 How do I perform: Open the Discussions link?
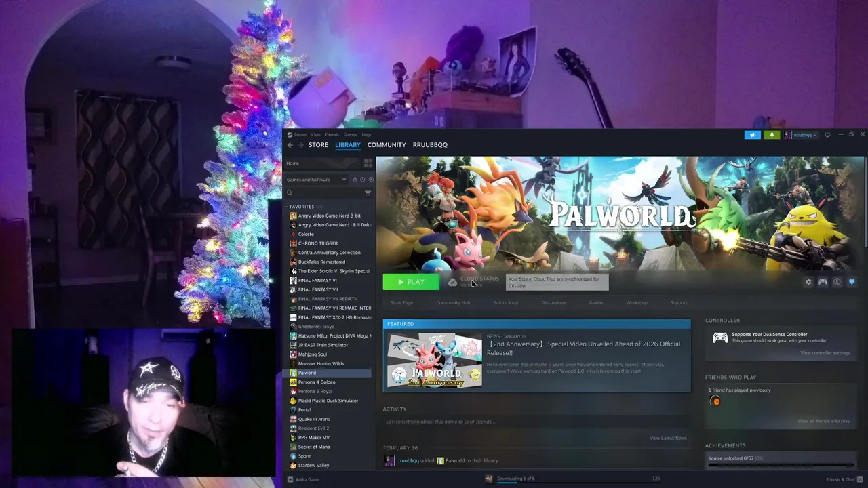coord(553,303)
